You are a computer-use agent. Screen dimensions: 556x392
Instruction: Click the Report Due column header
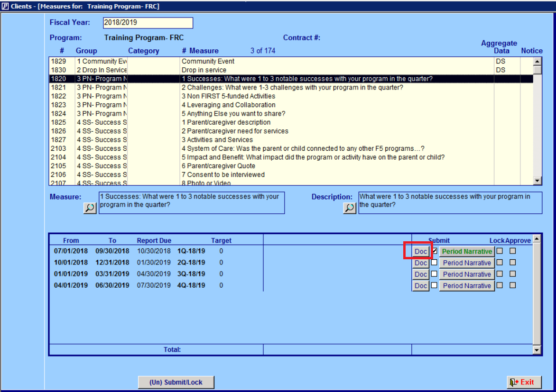coord(154,240)
